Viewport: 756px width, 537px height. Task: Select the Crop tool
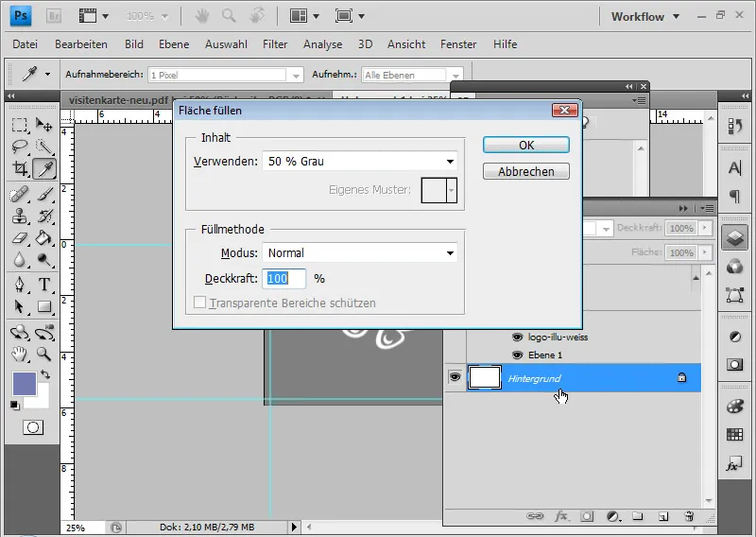click(19, 169)
